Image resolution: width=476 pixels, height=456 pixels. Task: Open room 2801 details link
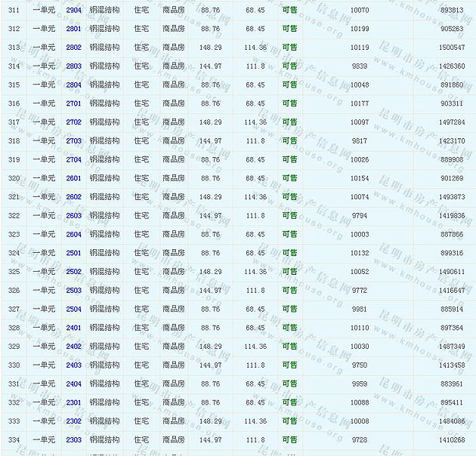[73, 29]
